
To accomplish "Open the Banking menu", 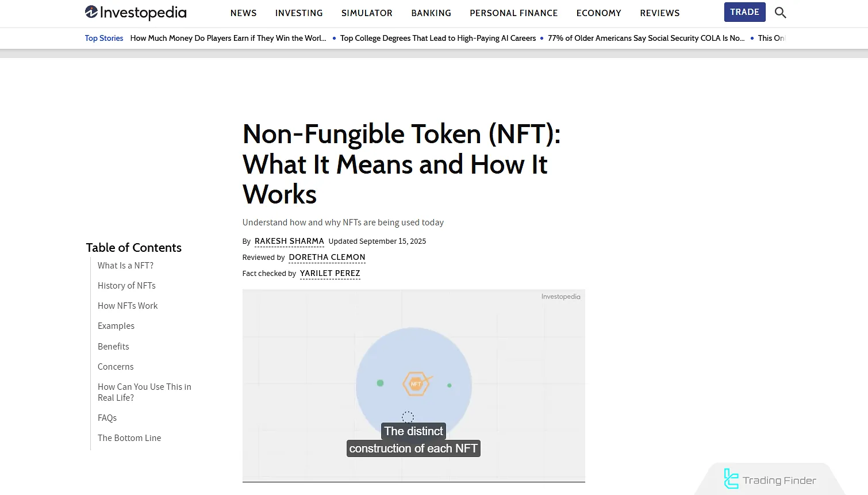I will point(431,13).
